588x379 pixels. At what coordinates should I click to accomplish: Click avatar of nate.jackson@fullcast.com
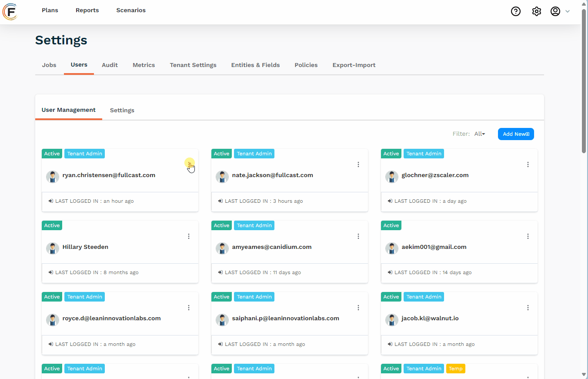click(x=222, y=177)
